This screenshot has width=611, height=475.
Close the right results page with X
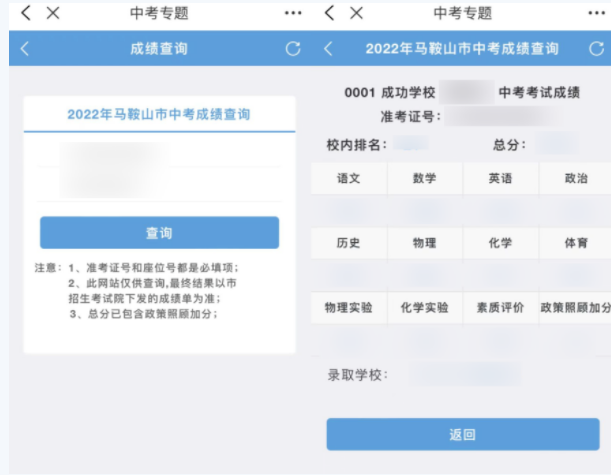(x=357, y=13)
